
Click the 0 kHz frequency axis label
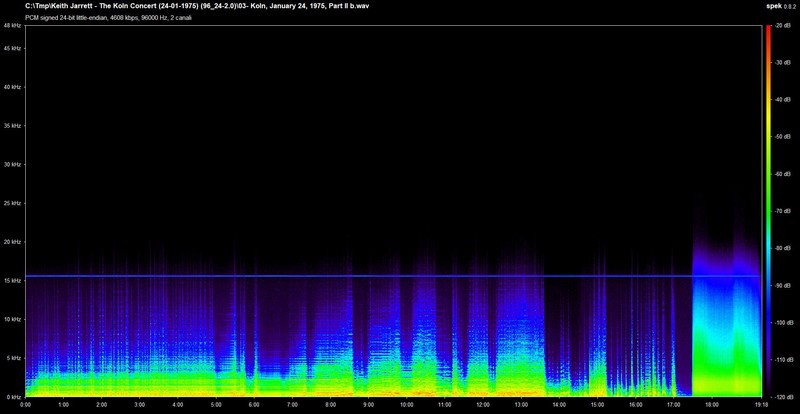point(12,397)
